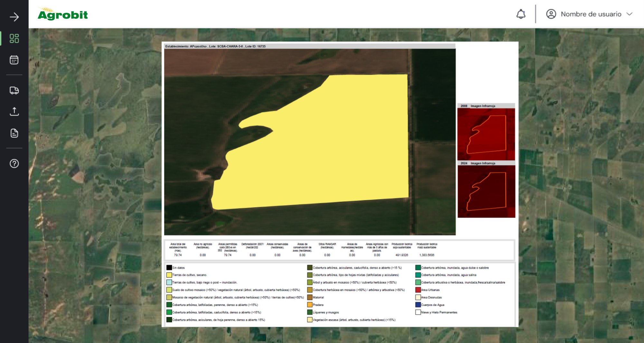Click the red Area Urbanas swatch
Viewport: 644px width, 343px height.
(418, 290)
